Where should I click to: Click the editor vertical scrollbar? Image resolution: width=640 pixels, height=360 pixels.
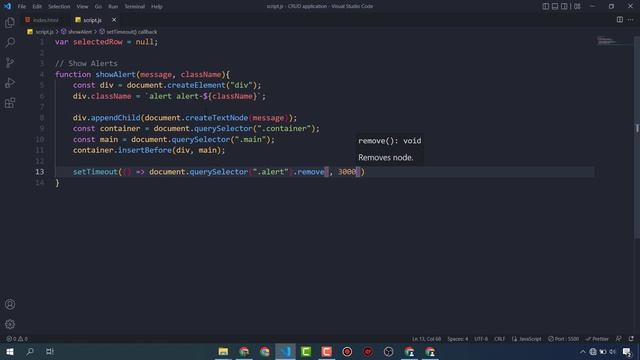[637, 137]
